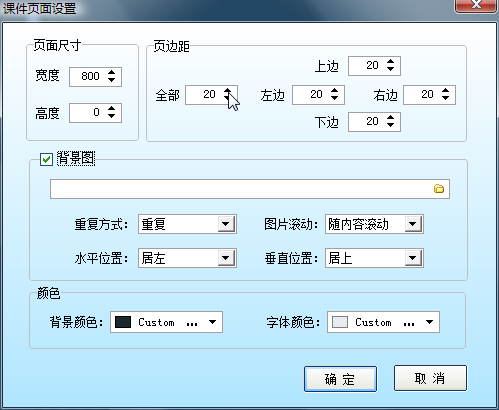Increase 右边 margin with up arrow
This screenshot has height=410, width=499.
point(445,90)
